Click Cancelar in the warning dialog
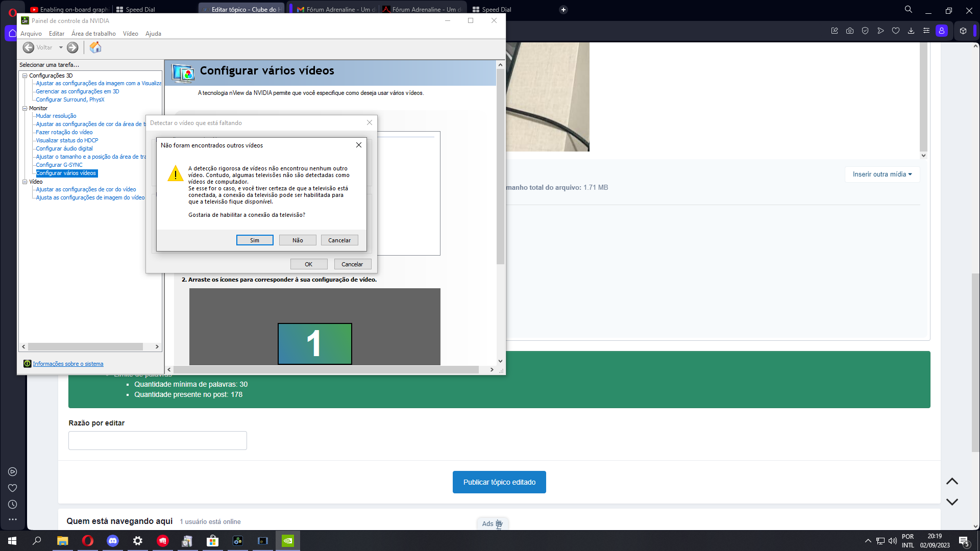 339,240
